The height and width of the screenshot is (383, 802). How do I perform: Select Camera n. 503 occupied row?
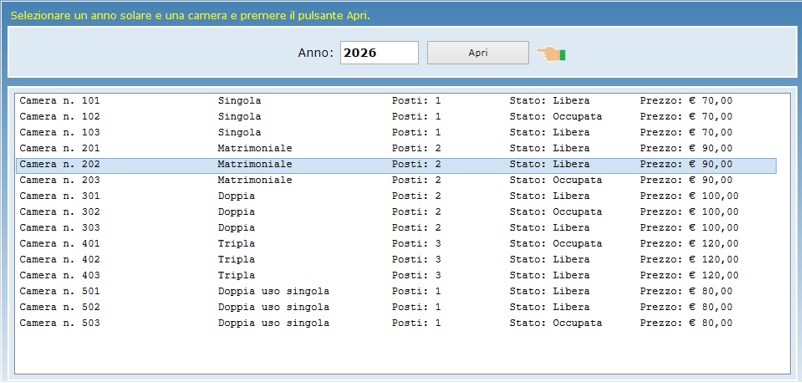pyautogui.click(x=396, y=323)
